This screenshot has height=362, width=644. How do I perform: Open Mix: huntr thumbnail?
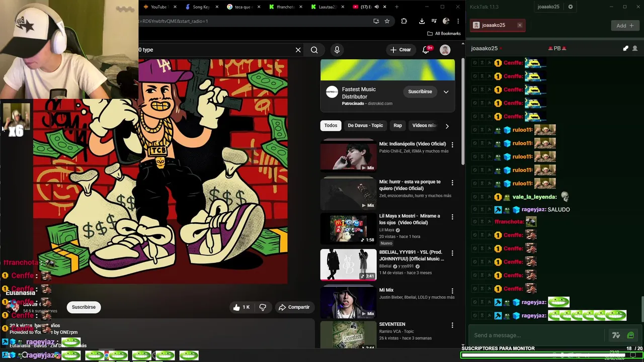pyautogui.click(x=348, y=193)
